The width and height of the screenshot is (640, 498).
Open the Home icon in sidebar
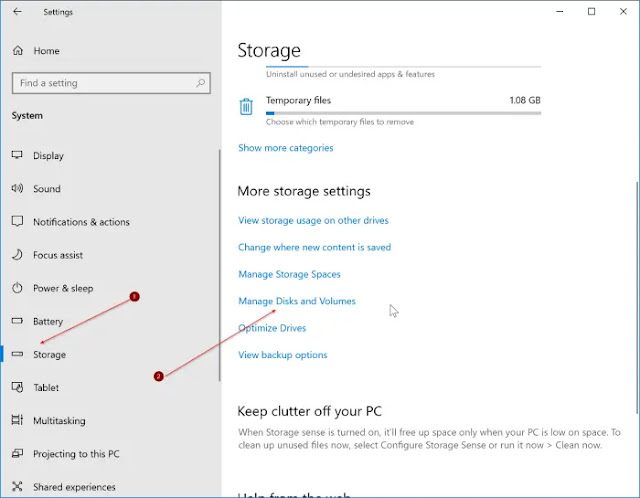coord(18,51)
